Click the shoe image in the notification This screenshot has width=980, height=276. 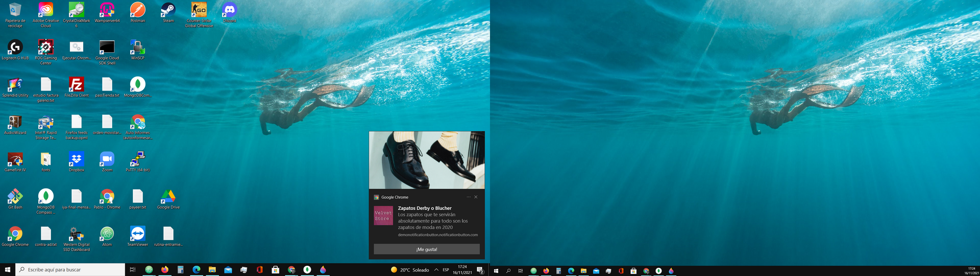[426, 160]
